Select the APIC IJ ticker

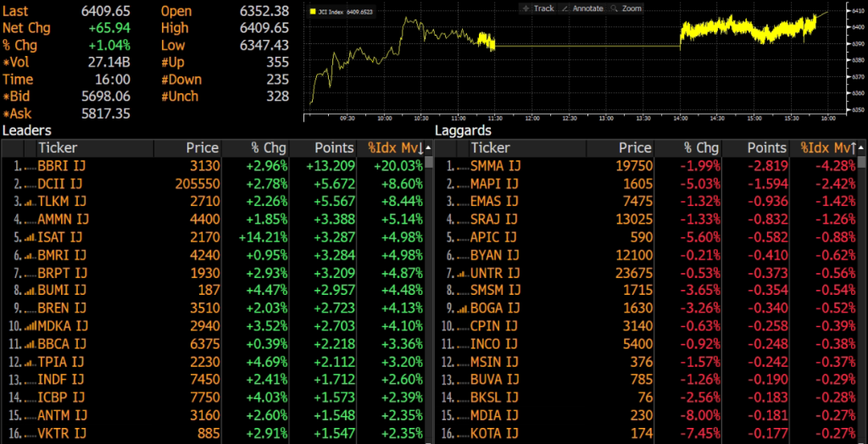pos(493,237)
